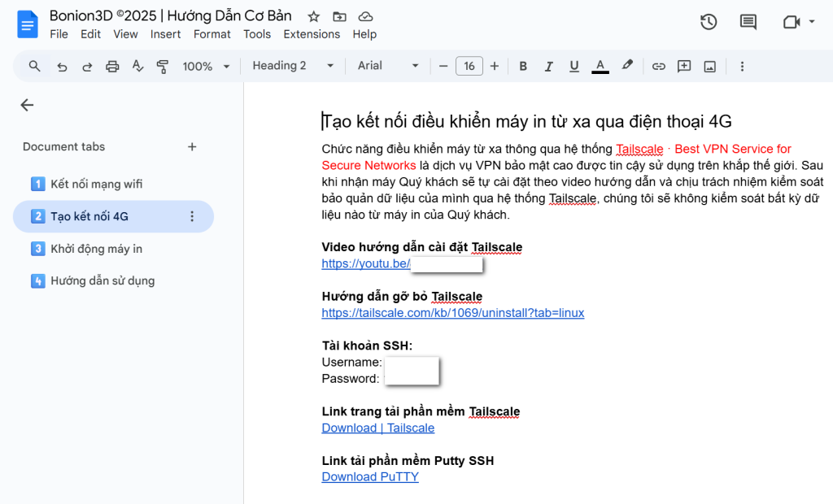Insert link toolbar icon

pyautogui.click(x=659, y=67)
